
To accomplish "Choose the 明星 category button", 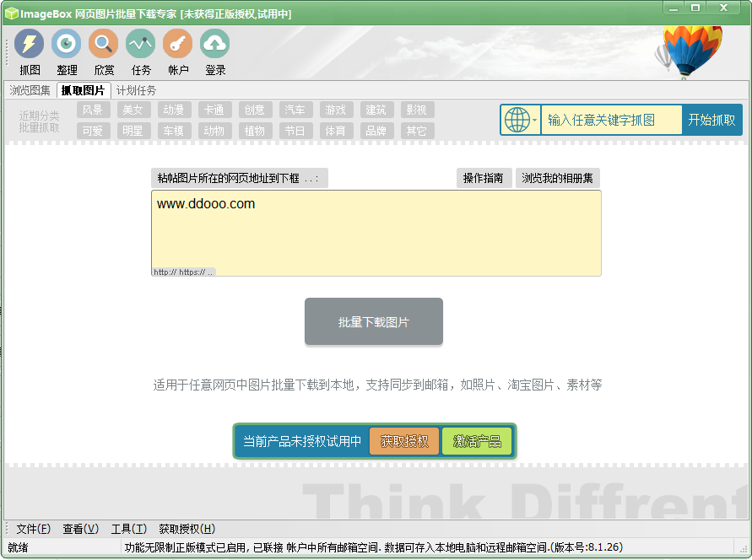I will pos(134,131).
